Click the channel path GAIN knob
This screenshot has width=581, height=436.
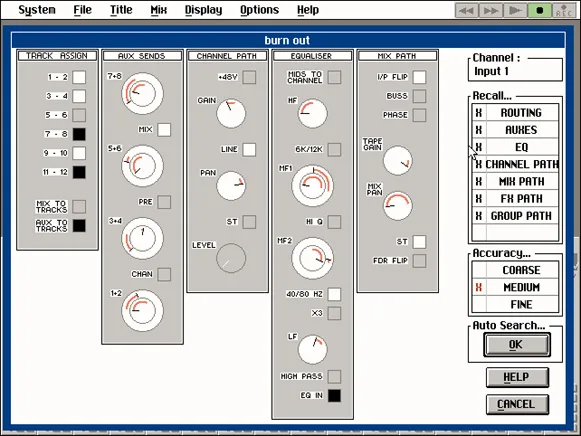[231, 113]
